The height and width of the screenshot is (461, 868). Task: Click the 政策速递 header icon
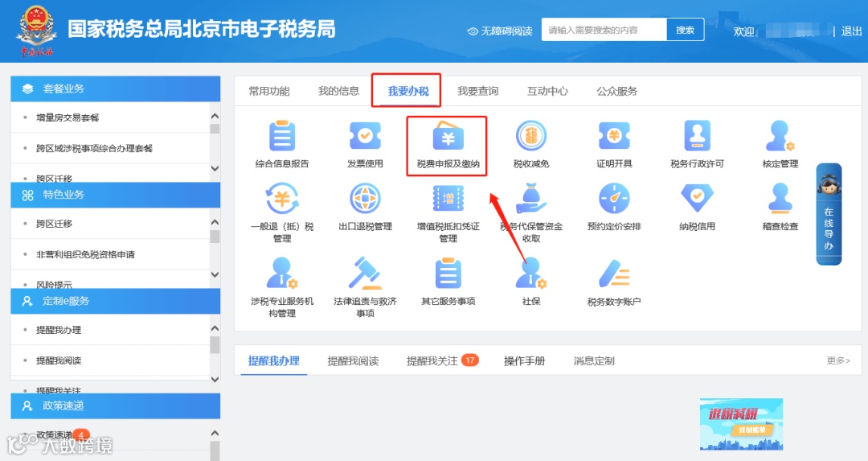tap(27, 406)
